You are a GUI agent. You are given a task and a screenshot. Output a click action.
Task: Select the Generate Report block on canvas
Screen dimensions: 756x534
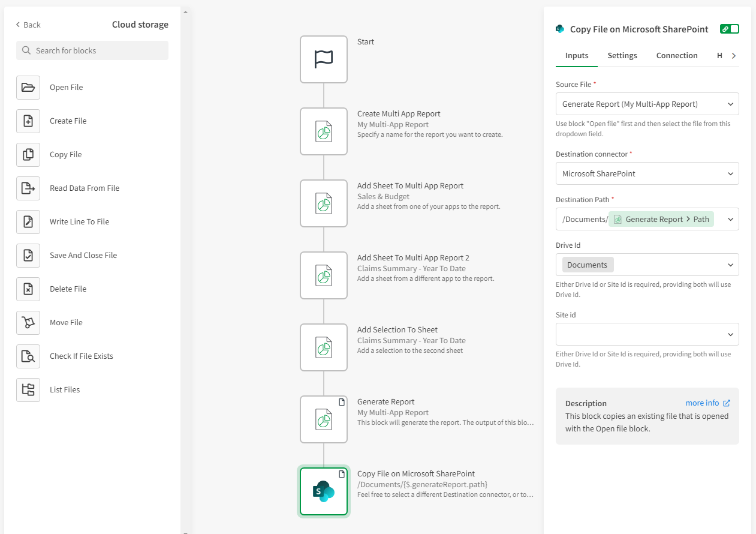coord(324,419)
